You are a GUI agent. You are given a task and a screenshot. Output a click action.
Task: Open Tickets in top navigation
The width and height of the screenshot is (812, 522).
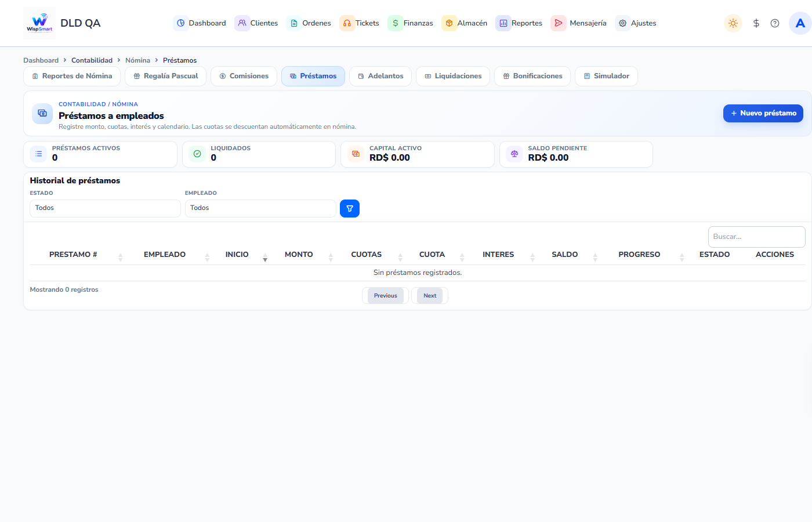click(x=360, y=23)
